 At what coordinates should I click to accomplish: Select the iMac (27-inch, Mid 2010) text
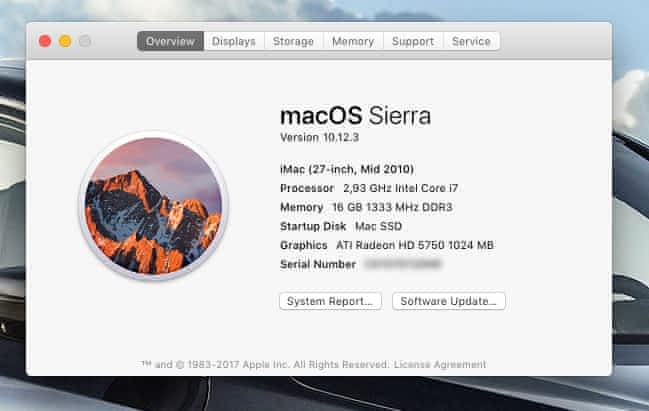pyautogui.click(x=347, y=169)
